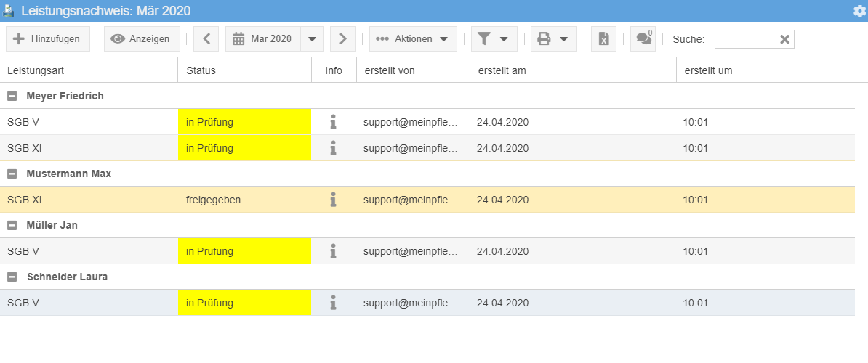Click info icon for Schneider Laura SGB V
Screen dimensions: 868x363
pos(333,303)
